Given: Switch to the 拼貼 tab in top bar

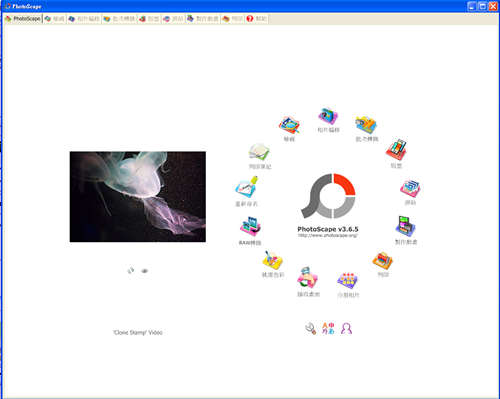Looking at the screenshot, I should 173,19.
